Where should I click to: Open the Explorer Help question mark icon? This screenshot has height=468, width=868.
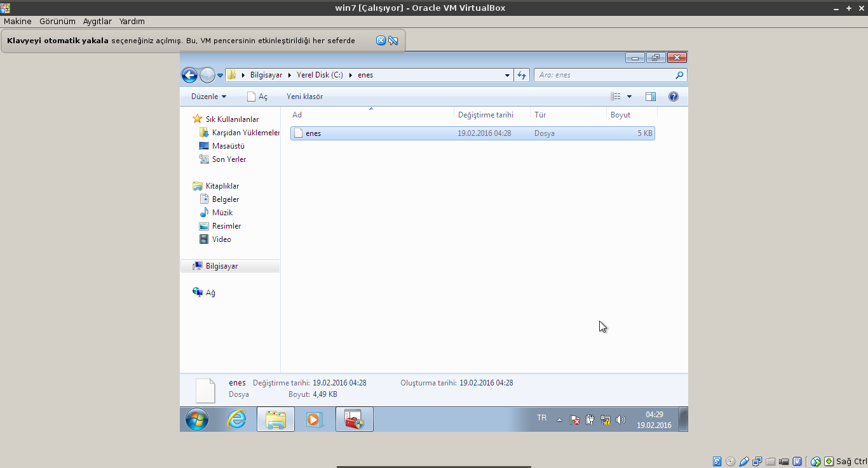674,96
